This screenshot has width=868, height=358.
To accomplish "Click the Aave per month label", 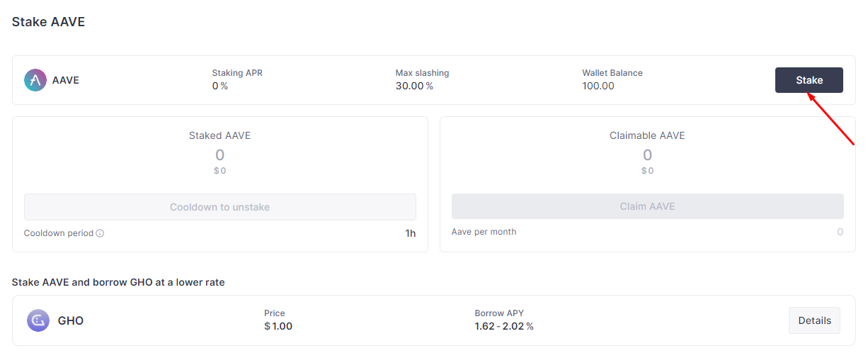I will [x=484, y=232].
